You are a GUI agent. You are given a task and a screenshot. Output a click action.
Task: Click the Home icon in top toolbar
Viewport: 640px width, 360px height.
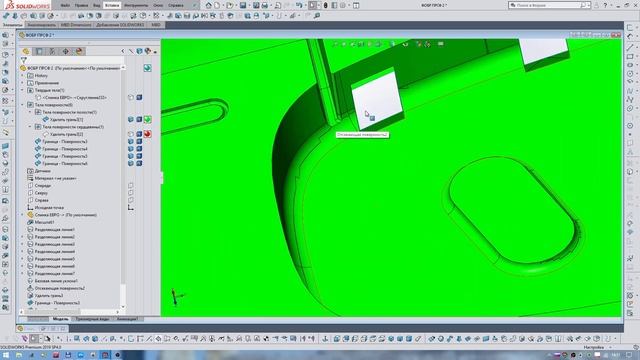pyautogui.click(x=209, y=5)
